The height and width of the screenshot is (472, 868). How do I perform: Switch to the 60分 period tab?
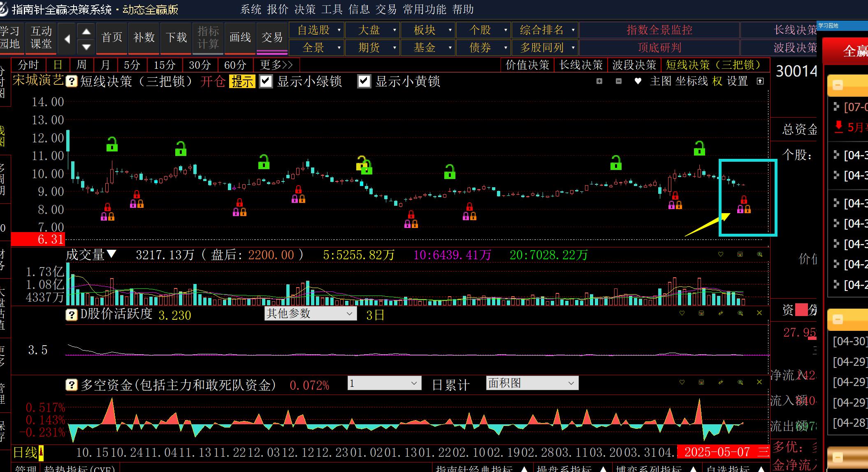click(x=235, y=65)
